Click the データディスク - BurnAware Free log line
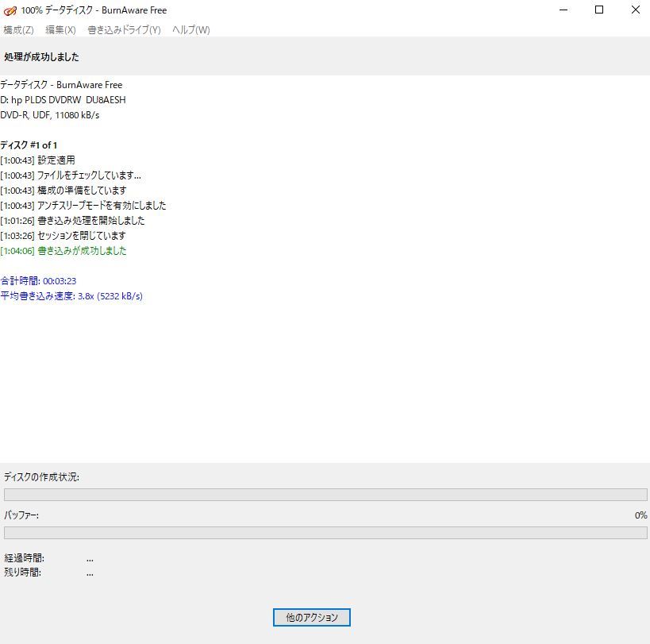The height and width of the screenshot is (644, 650). coord(61,85)
